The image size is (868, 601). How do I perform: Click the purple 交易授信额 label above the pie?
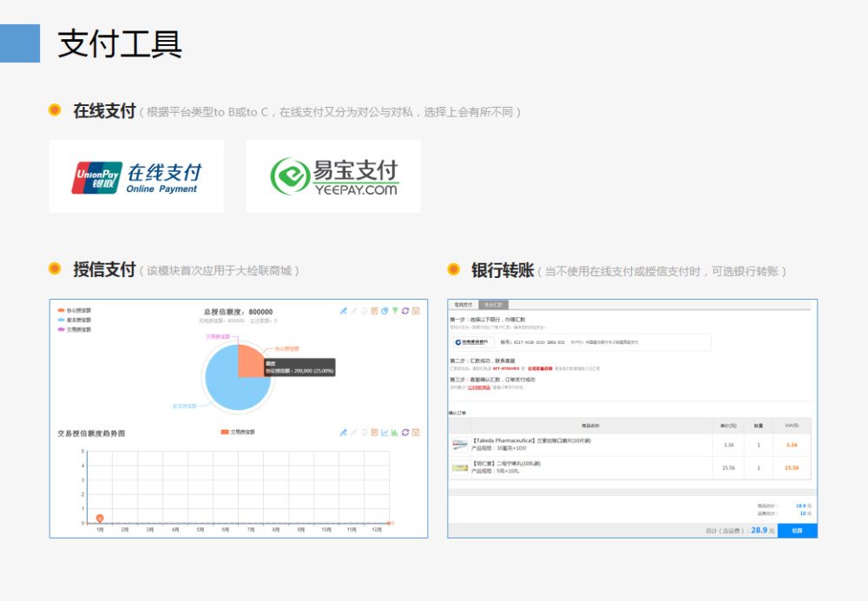point(218,336)
